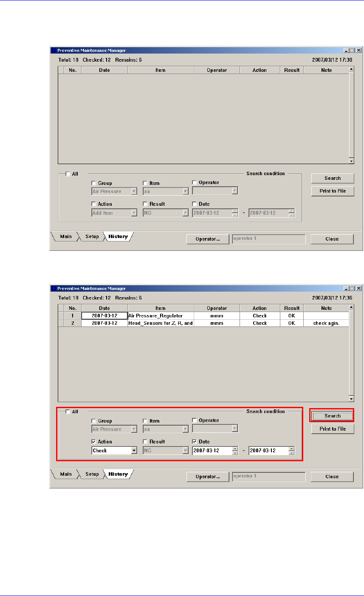Open the Air Pressure group dropdown in 17:30 window
This screenshot has height=596, width=364.
(x=134, y=191)
